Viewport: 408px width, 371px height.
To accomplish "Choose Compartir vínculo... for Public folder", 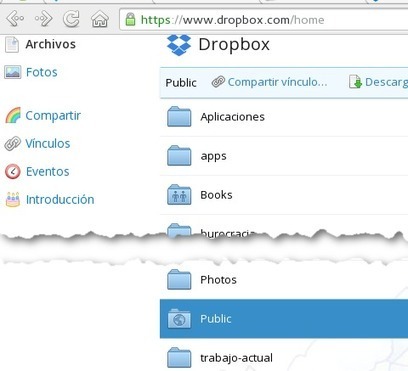I will (x=277, y=82).
